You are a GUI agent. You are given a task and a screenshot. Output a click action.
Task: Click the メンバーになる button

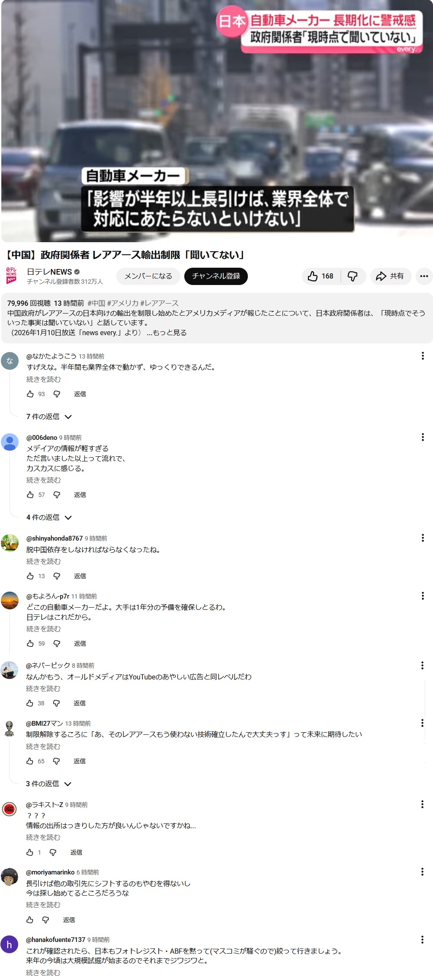coord(148,276)
